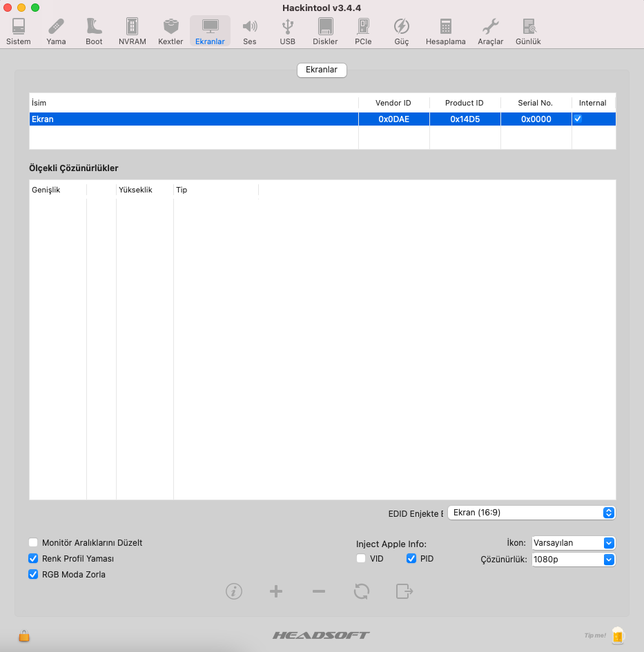
Task: Uncheck the Internal checkbox for Ekran
Action: point(578,119)
